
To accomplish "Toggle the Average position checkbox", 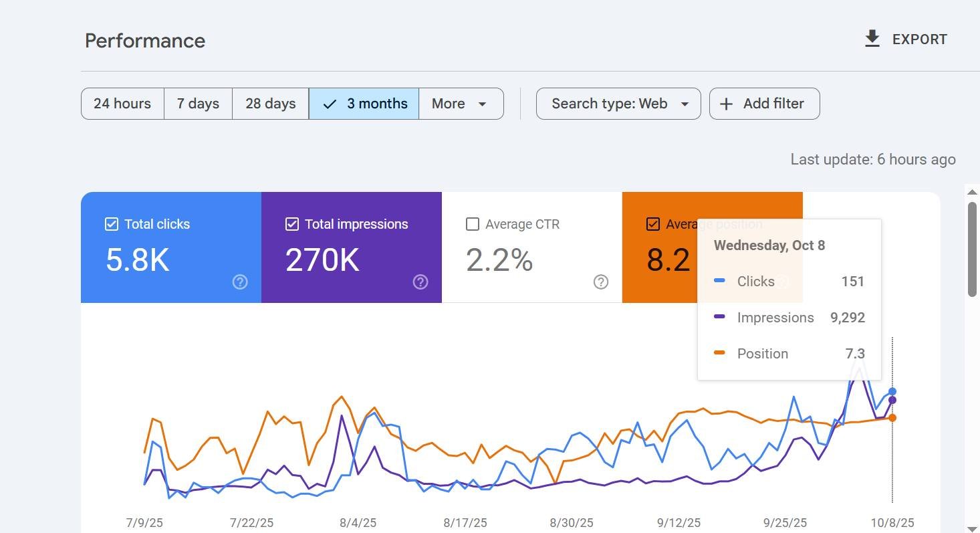I will [653, 224].
